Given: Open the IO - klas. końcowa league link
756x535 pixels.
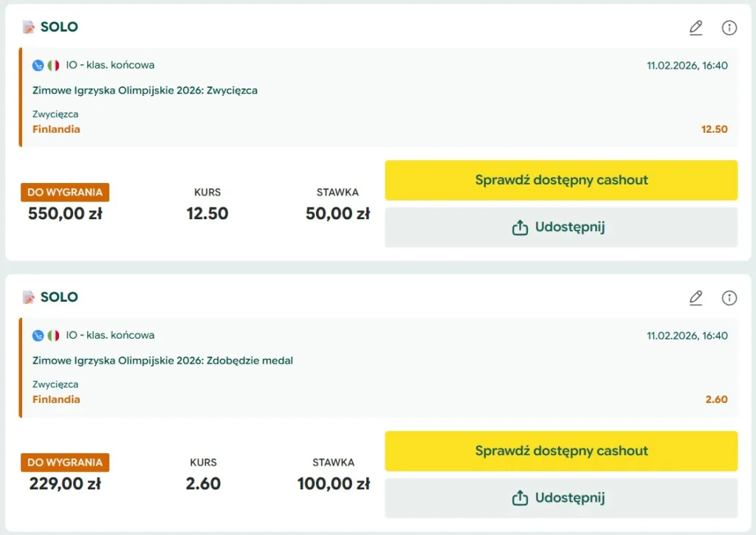Looking at the screenshot, I should 109,65.
